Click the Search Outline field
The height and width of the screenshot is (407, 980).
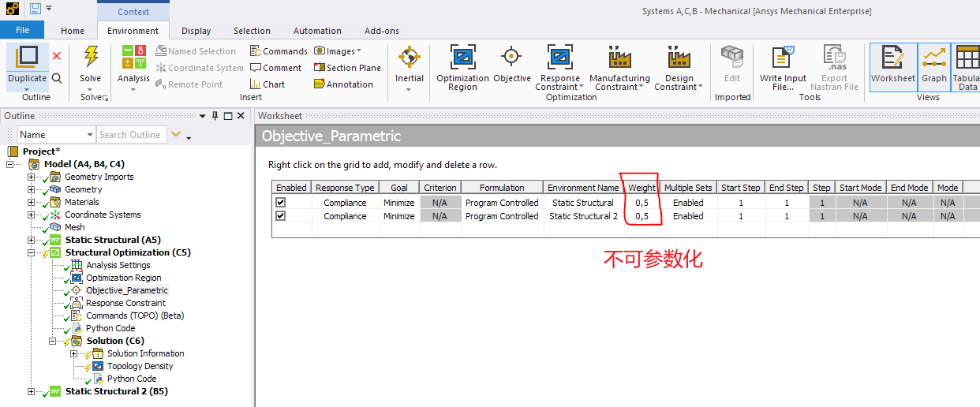click(132, 135)
